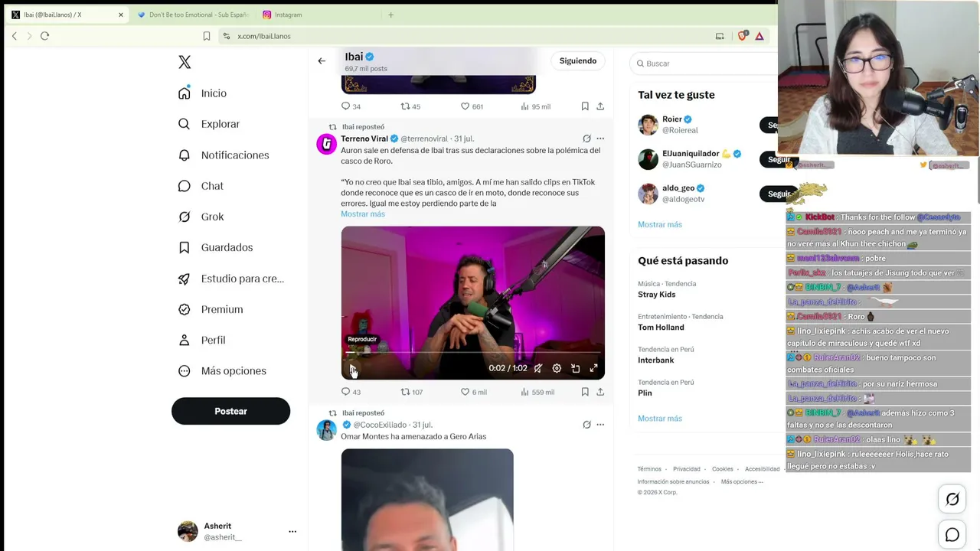Expand post text with Mostrar más

[363, 214]
